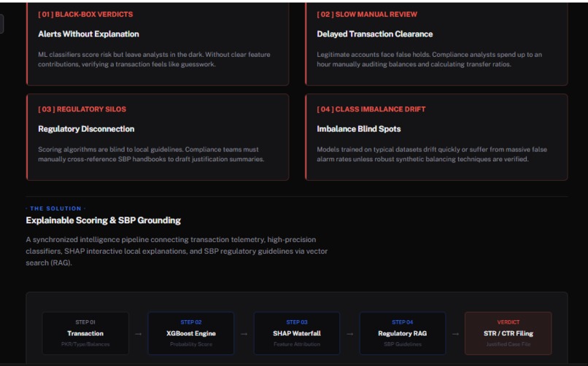Click the [04] CLASS IMBALANCE DRIFT label

[371, 109]
